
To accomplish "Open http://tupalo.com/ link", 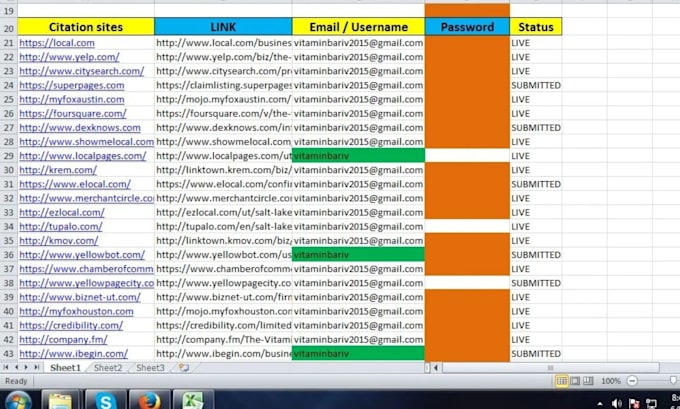I will (x=61, y=226).
